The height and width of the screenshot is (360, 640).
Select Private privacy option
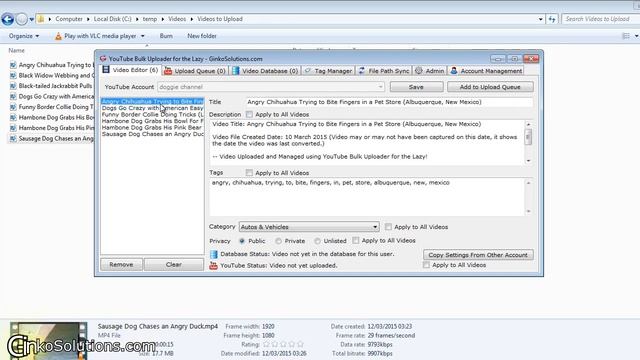pyautogui.click(x=278, y=241)
